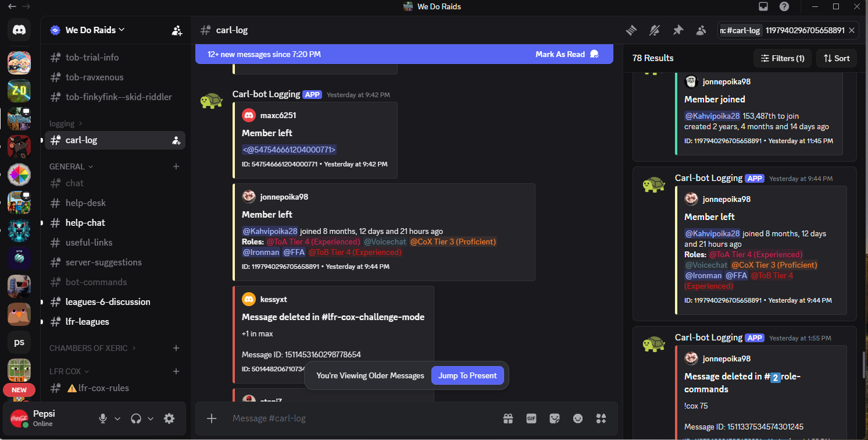Deafen with headphones icon

point(137,418)
